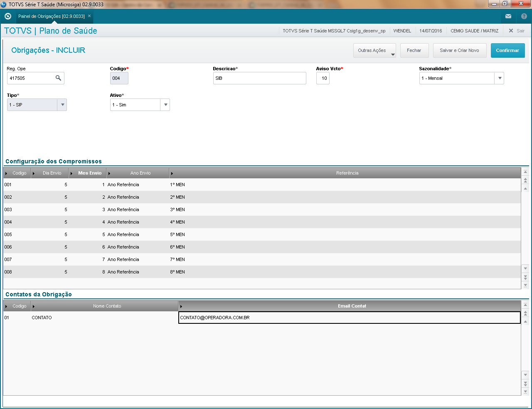The height and width of the screenshot is (409, 532).
Task: Page down in Contatos grid using double arrow
Action: click(525, 383)
